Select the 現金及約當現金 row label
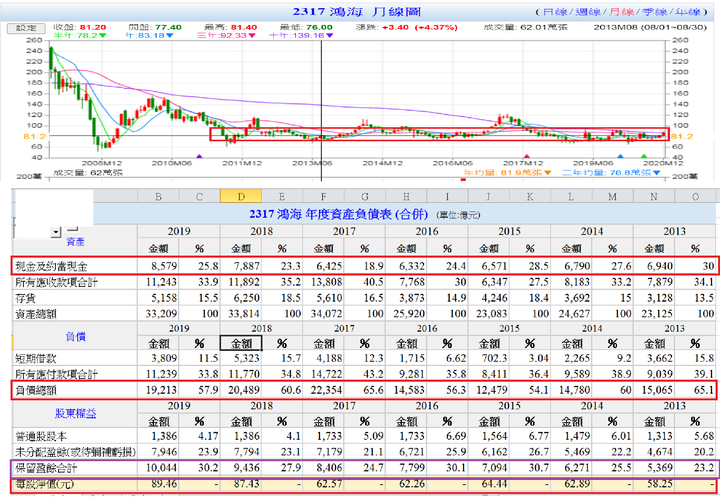Screen dimensions: 720x501 tap(51, 266)
